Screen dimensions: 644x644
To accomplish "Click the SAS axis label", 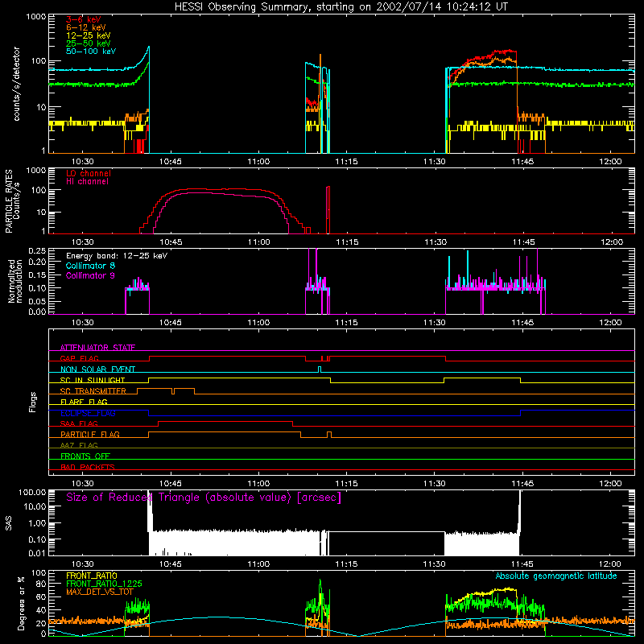I will click(x=8, y=523).
